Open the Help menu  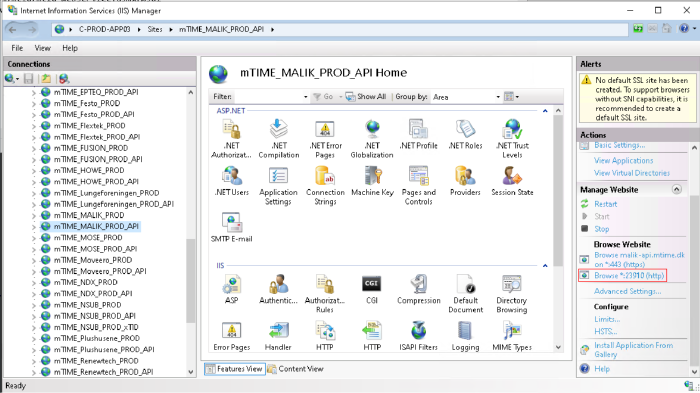70,48
